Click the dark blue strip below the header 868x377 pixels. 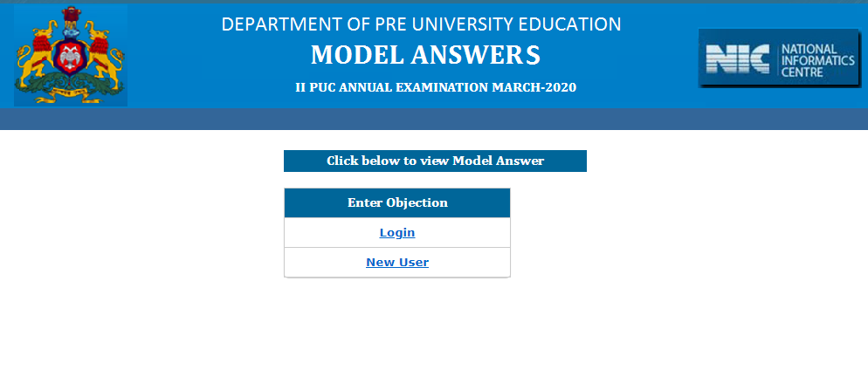point(434,119)
